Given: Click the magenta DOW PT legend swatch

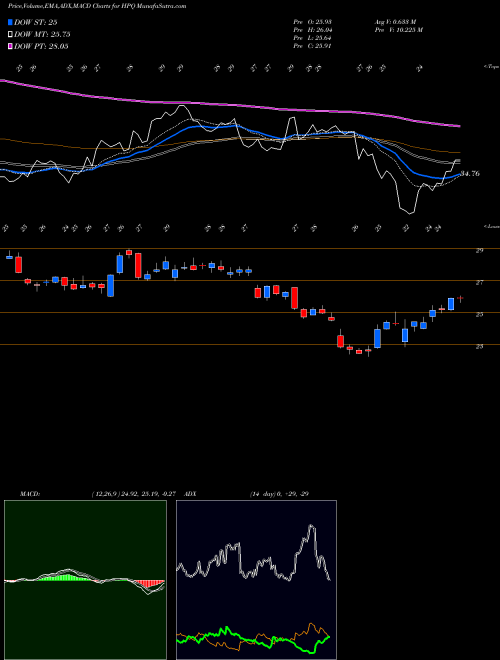Looking at the screenshot, I should [x=10, y=46].
